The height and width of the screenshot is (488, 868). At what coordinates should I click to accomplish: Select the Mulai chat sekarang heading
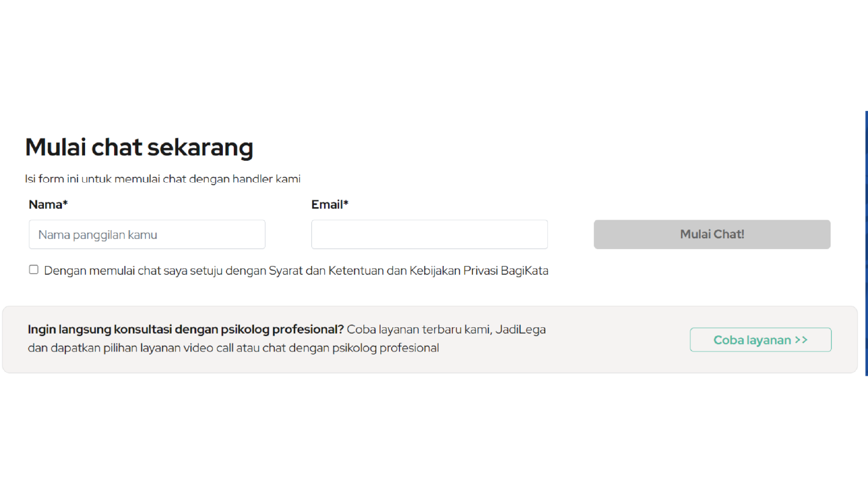(x=139, y=147)
